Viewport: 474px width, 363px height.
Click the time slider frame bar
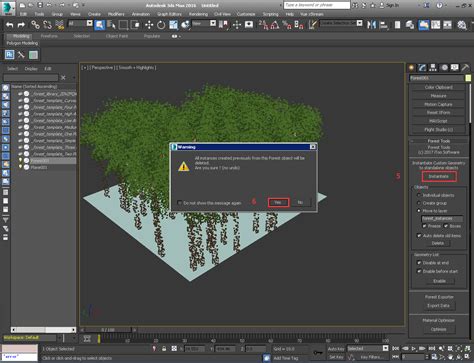pos(108,330)
